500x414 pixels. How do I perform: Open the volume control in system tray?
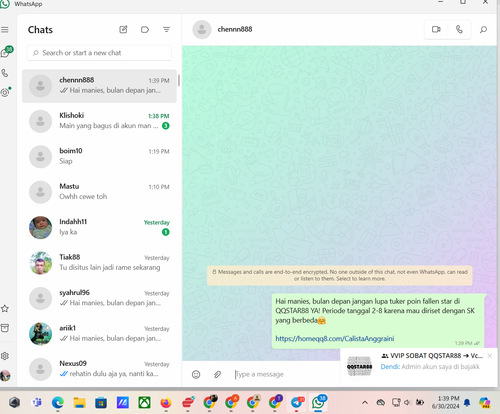tap(407, 403)
